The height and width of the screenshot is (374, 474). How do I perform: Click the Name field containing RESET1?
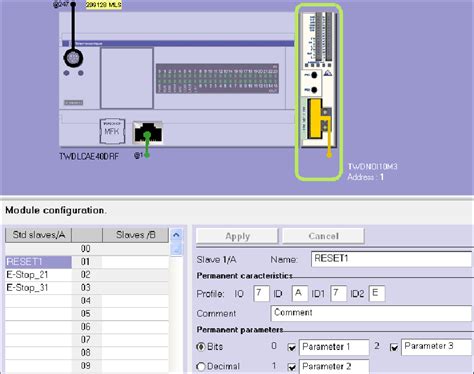click(391, 259)
